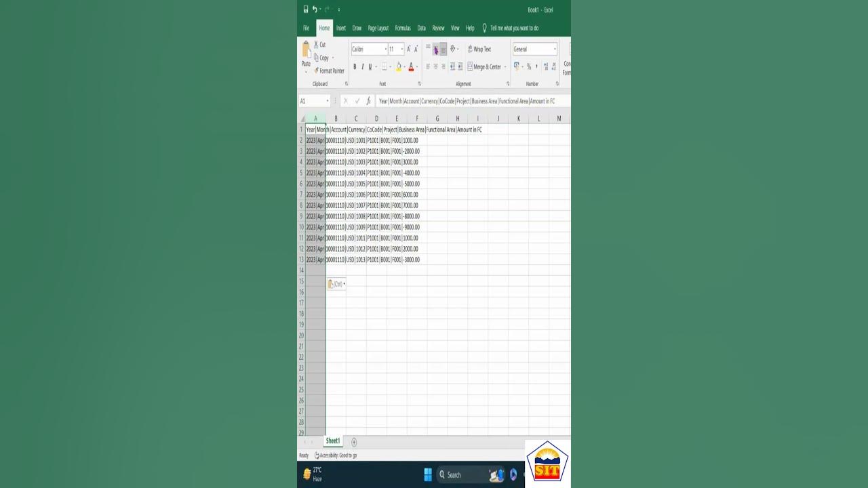Screen dimensions: 868x488
Task: Open the Paste Options (Ctrl) smart tag
Action: pyautogui.click(x=336, y=284)
